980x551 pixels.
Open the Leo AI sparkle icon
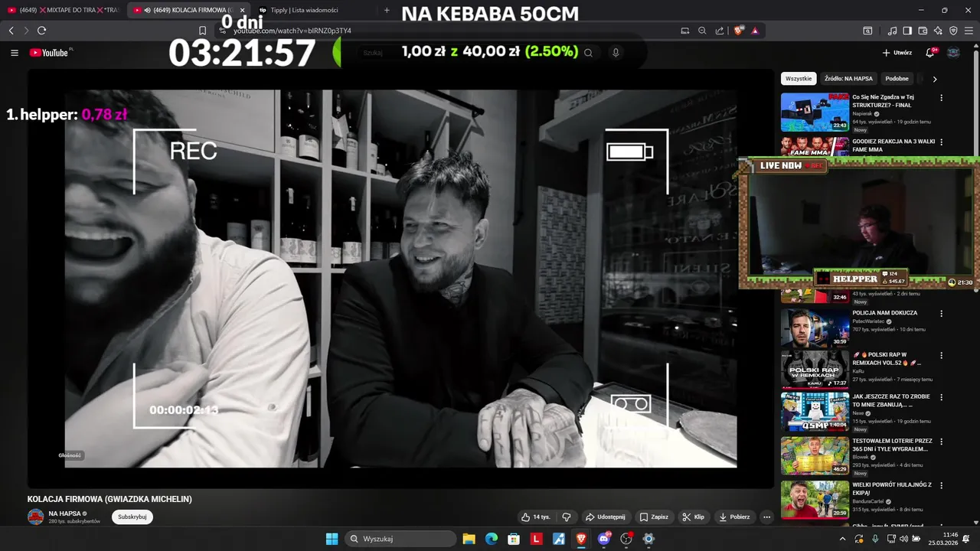point(938,31)
